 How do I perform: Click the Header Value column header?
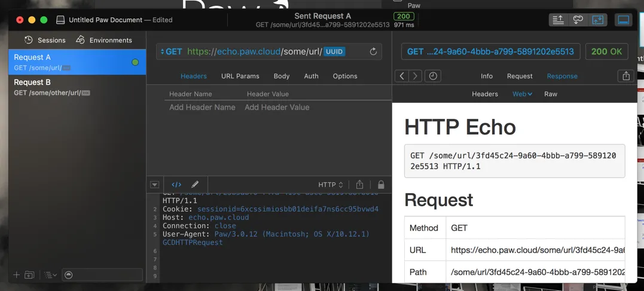pos(268,94)
